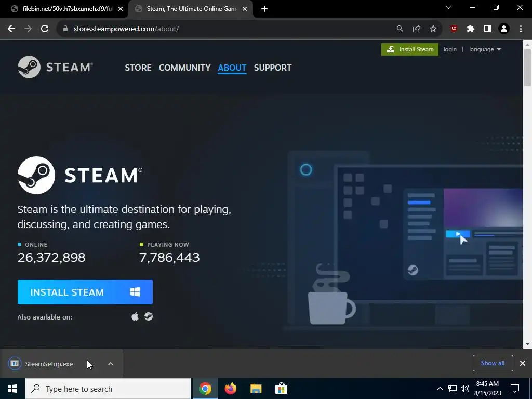Click the browser back arrow
This screenshot has height=399, width=532.
11,29
